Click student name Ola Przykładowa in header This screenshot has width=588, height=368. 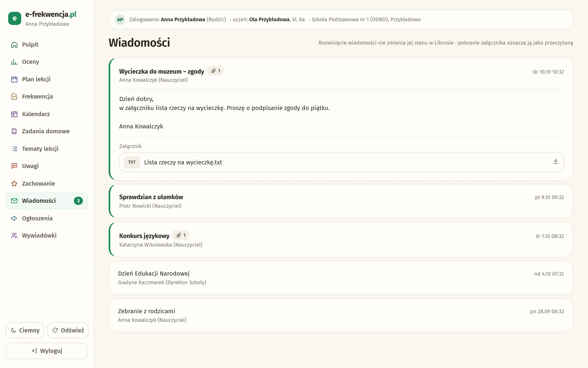(x=269, y=19)
